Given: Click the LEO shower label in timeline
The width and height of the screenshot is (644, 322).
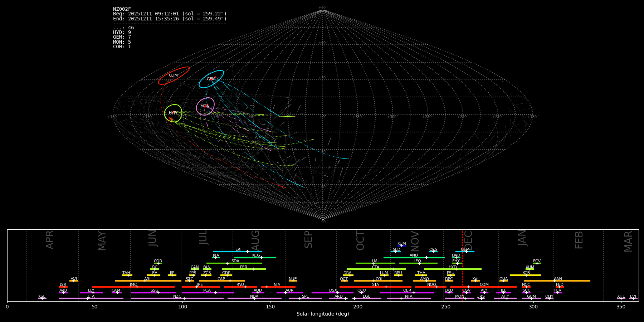Looking at the screenshot, I should coord(417,261).
